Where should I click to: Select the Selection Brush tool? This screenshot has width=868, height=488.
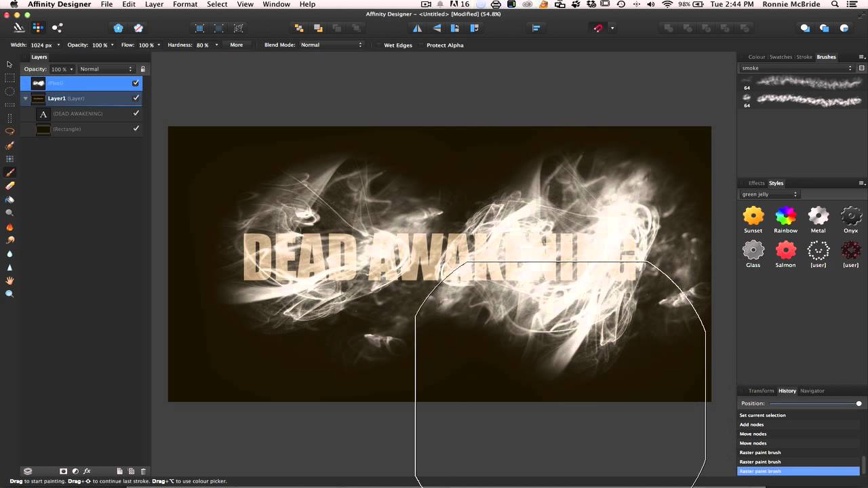(x=9, y=145)
